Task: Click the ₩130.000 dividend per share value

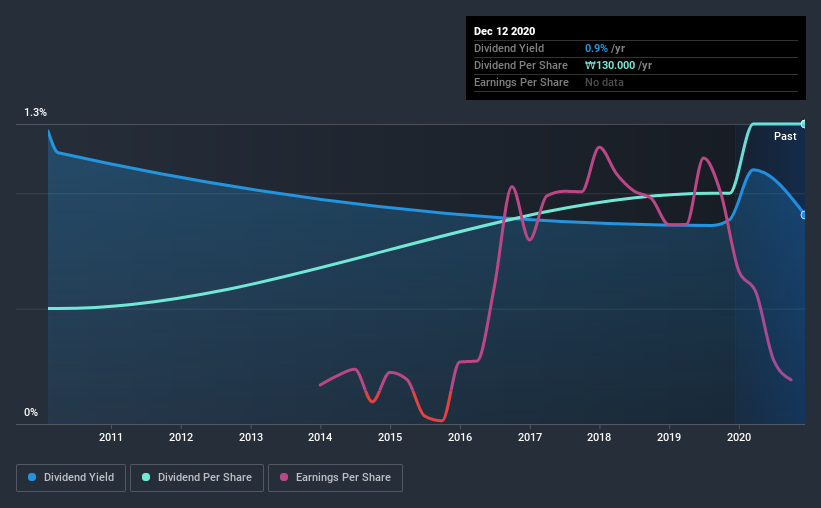Action: point(610,65)
